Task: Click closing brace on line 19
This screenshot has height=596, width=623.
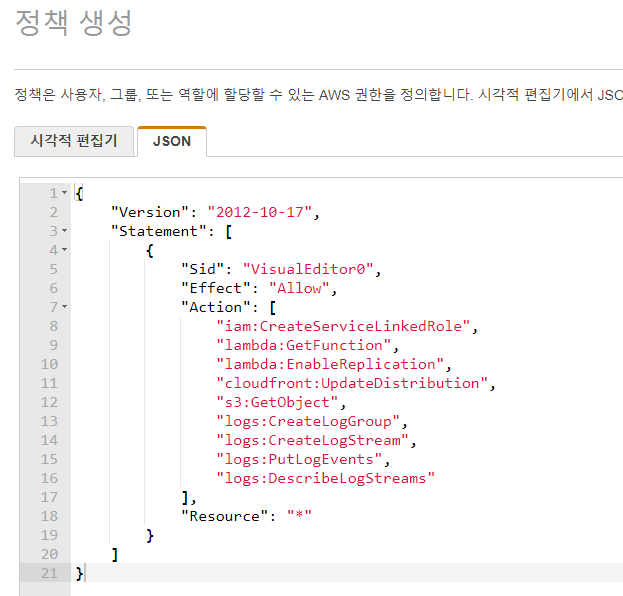Action: pos(150,535)
